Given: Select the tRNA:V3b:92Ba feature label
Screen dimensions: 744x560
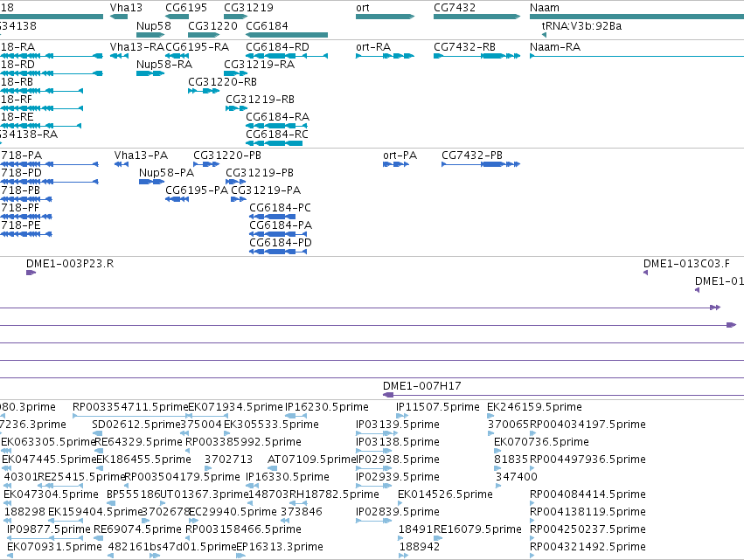Looking at the screenshot, I should click(581, 25).
